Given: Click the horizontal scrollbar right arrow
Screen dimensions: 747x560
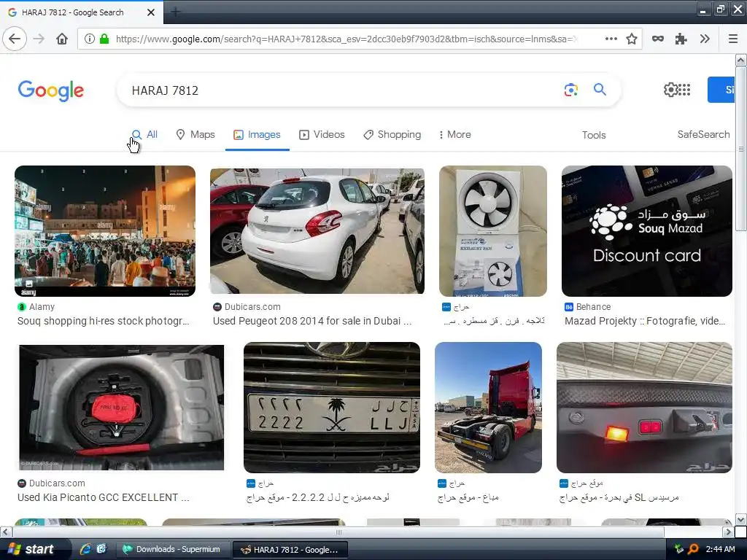Looking at the screenshot, I should click(728, 532).
